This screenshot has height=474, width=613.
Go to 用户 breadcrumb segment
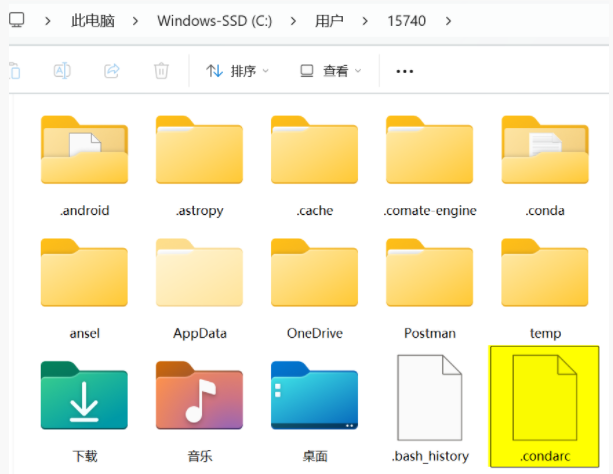[329, 21]
